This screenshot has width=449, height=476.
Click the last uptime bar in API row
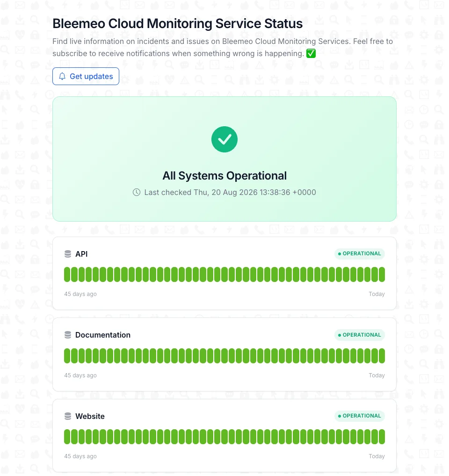[383, 275]
